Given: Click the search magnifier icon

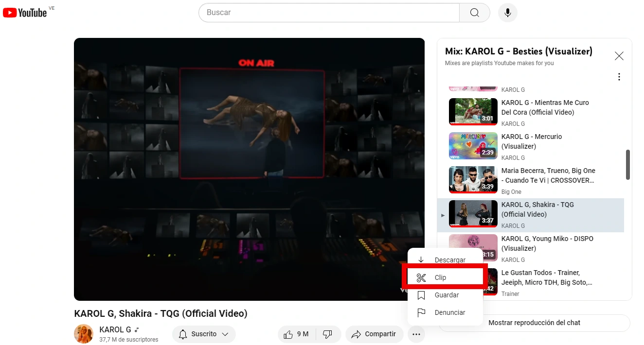Looking at the screenshot, I should 474,13.
